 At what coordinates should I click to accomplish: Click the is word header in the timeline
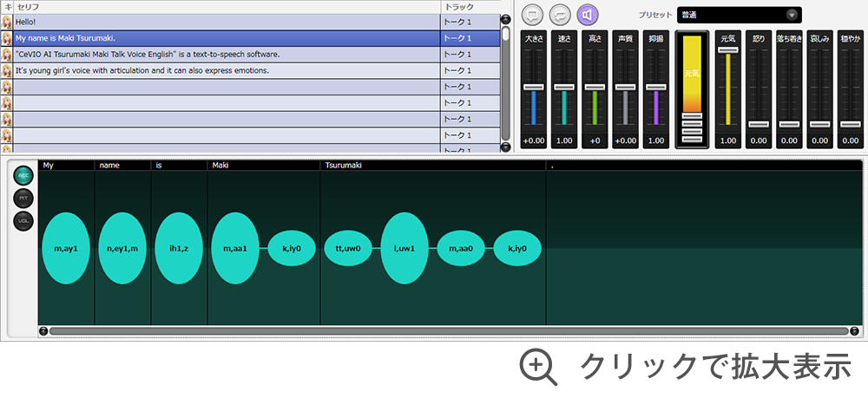(x=180, y=166)
